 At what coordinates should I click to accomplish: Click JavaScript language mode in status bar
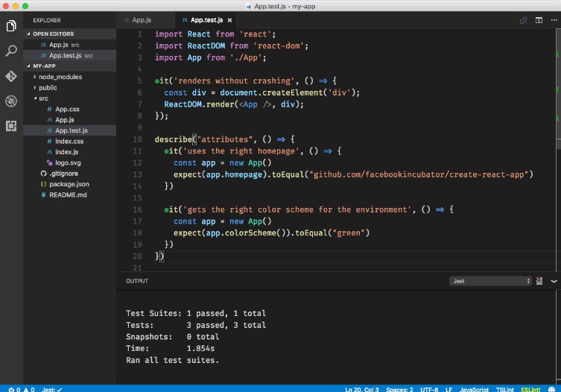point(474,388)
